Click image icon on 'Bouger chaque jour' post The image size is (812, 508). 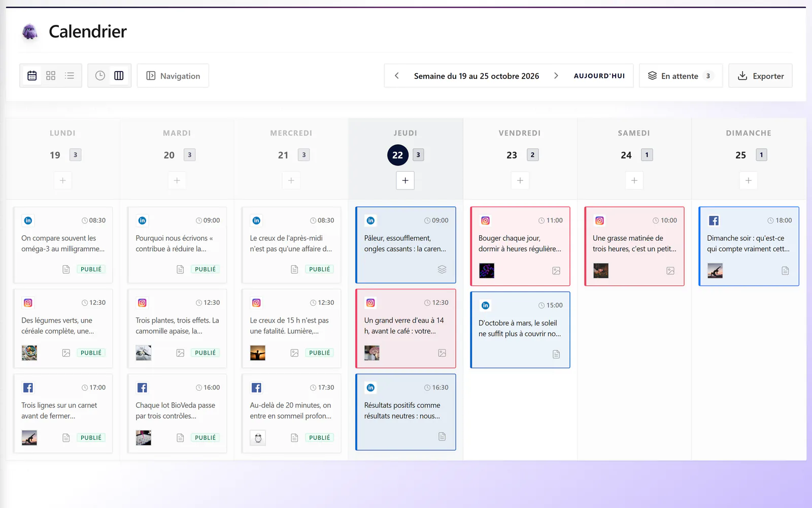[556, 271]
